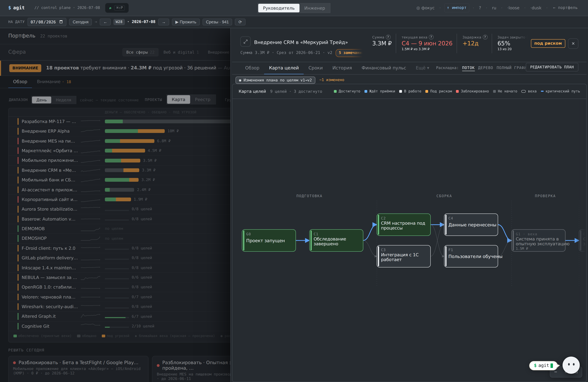This screenshot has width=588, height=382.
Task: Filter sphere by Веб и digital
Action: [x=181, y=52]
